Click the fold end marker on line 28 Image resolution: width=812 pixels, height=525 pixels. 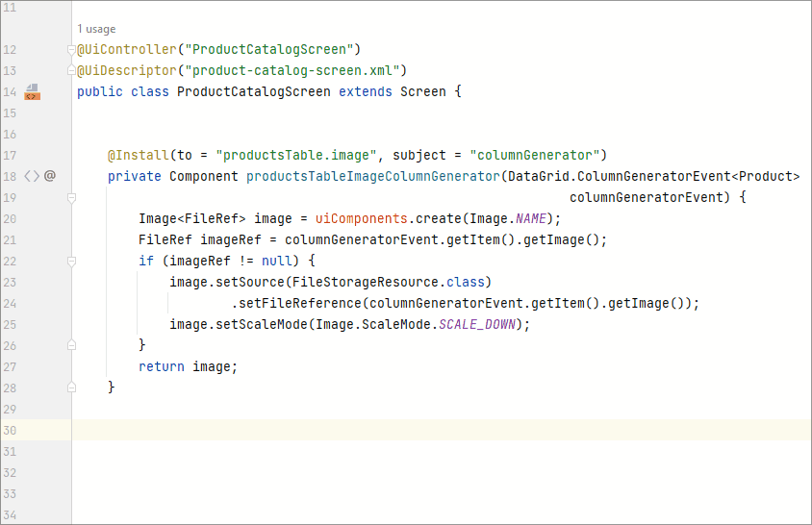(x=72, y=387)
